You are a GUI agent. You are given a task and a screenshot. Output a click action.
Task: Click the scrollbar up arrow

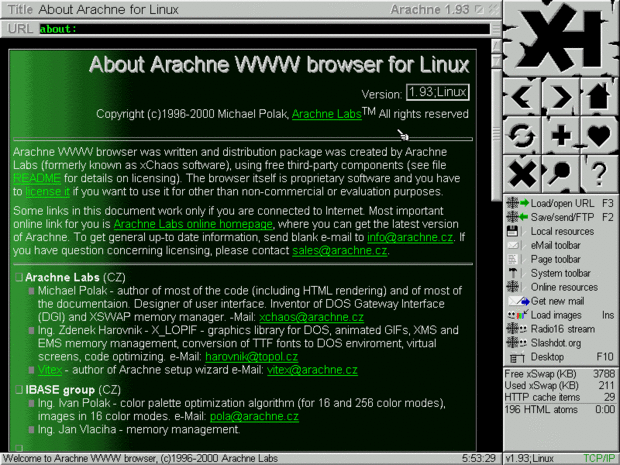coord(496,46)
